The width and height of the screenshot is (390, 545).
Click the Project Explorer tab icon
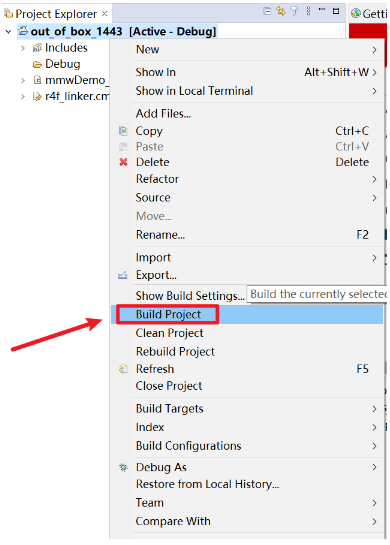click(9, 13)
